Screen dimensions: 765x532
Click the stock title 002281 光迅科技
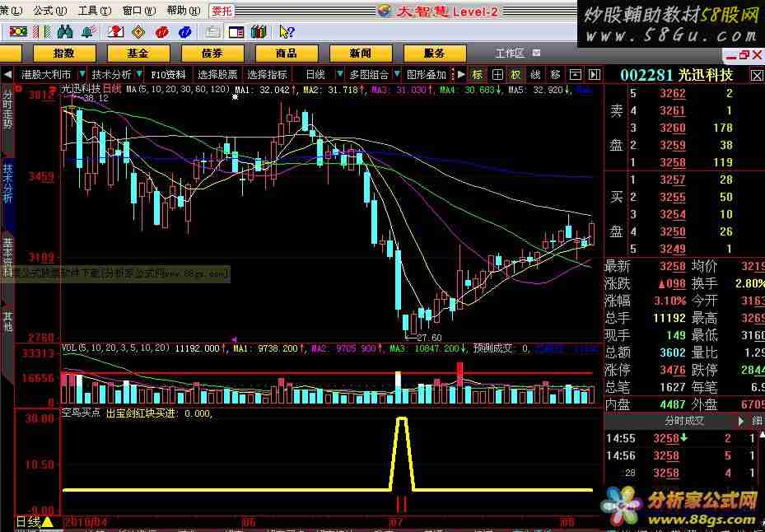point(676,75)
